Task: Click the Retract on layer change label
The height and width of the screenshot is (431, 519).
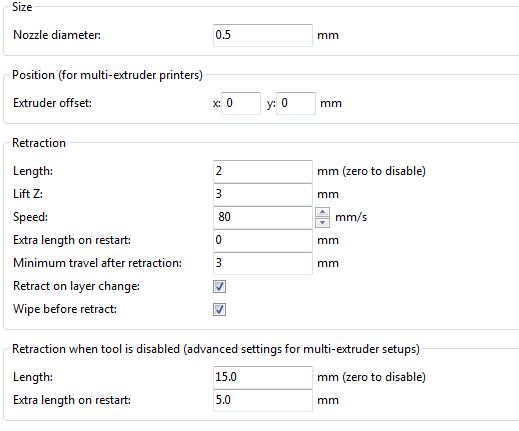Action: (76, 286)
